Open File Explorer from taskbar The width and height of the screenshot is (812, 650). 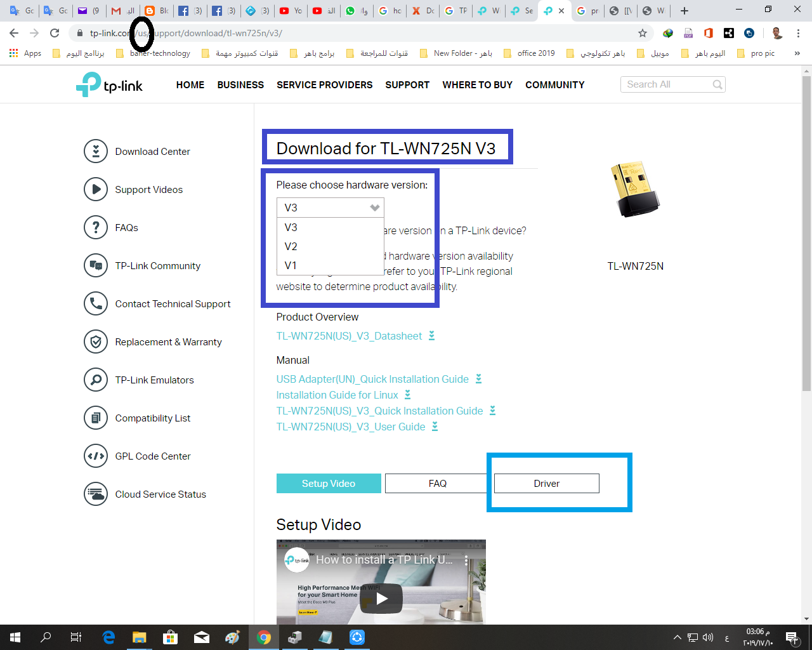139,637
